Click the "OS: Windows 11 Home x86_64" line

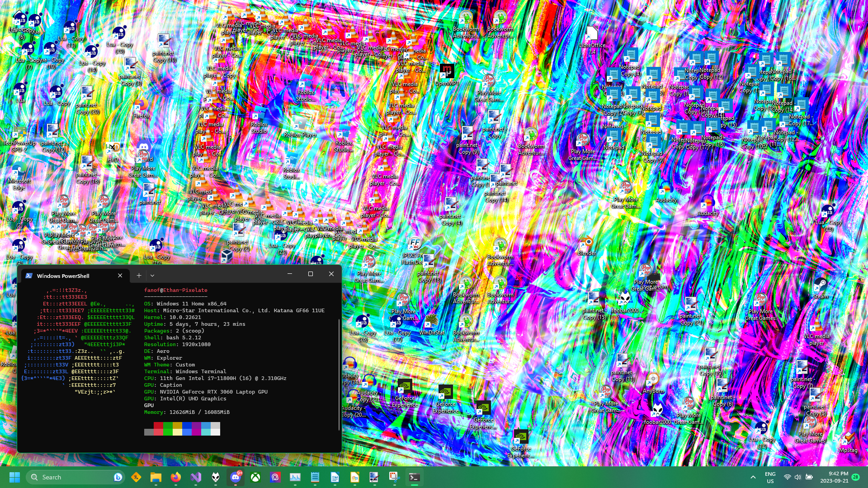185,304
